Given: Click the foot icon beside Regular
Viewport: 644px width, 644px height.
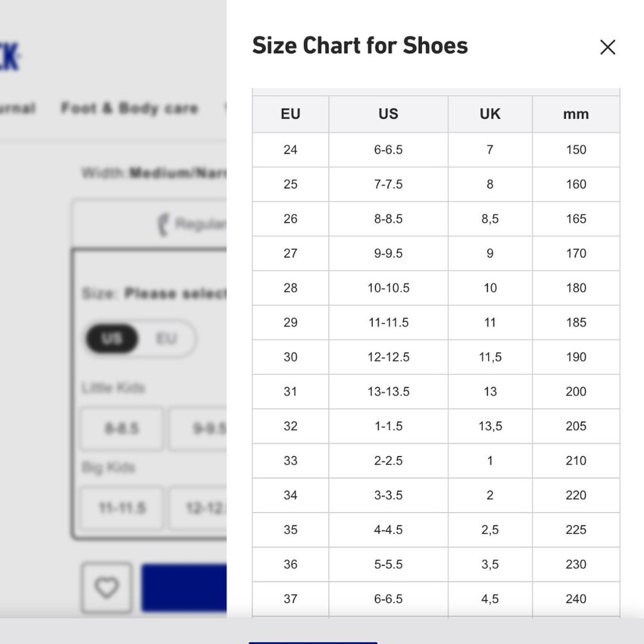Looking at the screenshot, I should [162, 224].
